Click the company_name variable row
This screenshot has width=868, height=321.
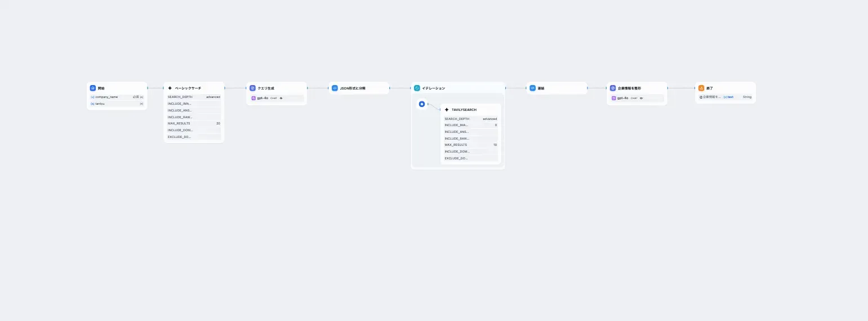tap(117, 97)
